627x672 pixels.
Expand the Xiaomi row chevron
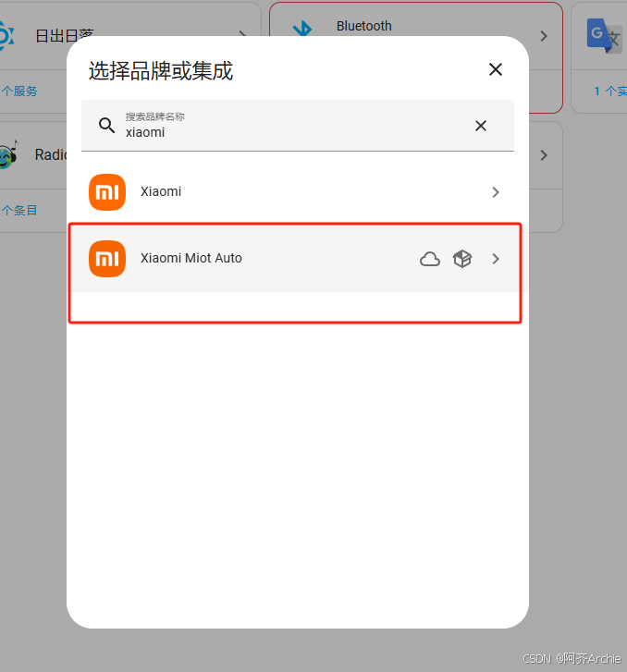click(x=496, y=192)
